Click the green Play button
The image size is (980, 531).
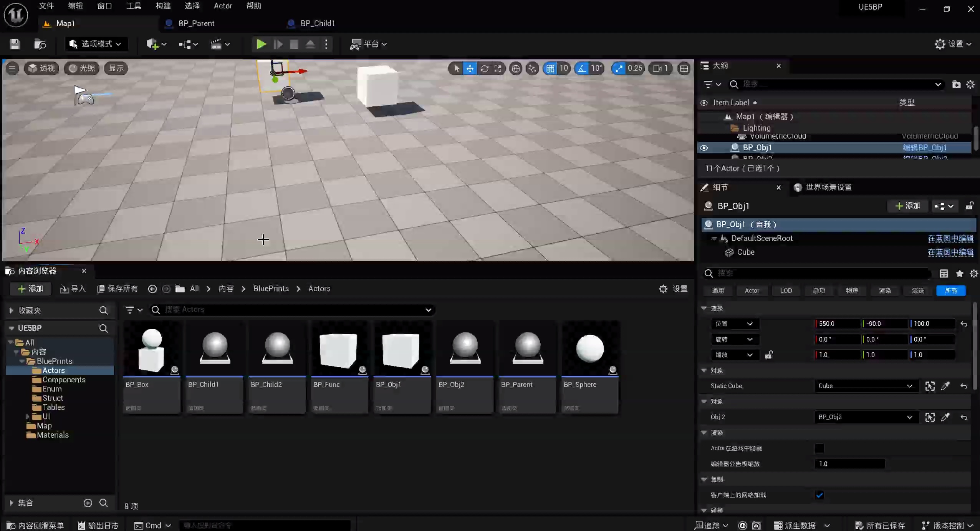coord(261,44)
